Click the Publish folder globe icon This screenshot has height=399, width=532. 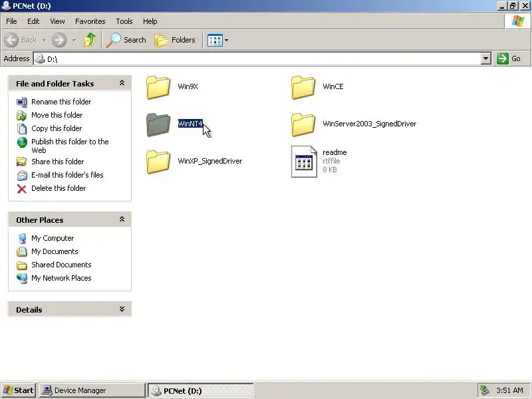pyautogui.click(x=22, y=142)
